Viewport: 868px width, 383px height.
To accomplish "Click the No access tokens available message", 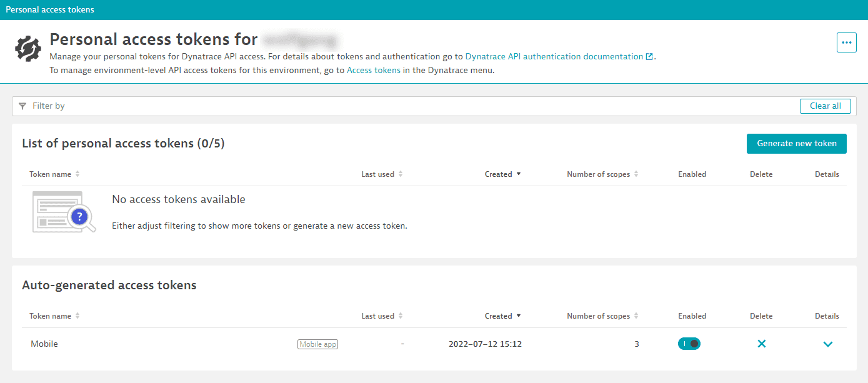I will pyautogui.click(x=179, y=200).
